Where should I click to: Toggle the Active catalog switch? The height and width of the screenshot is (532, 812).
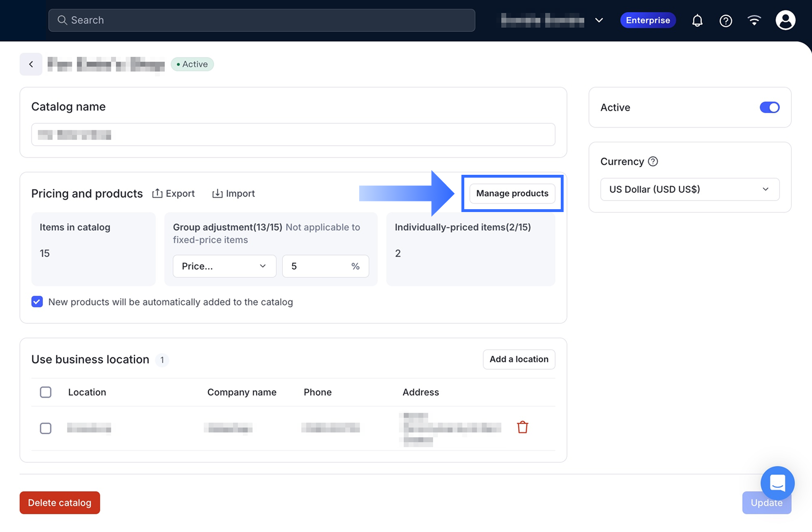769,107
